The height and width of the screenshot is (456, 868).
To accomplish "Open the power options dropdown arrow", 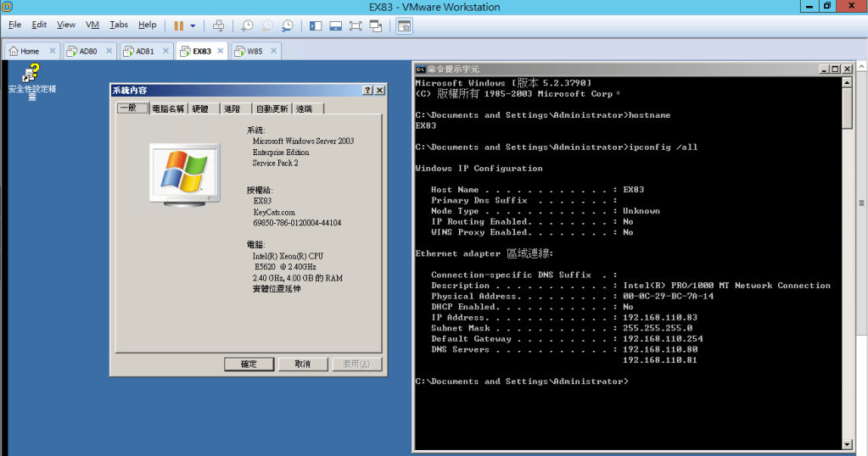I will tap(193, 25).
